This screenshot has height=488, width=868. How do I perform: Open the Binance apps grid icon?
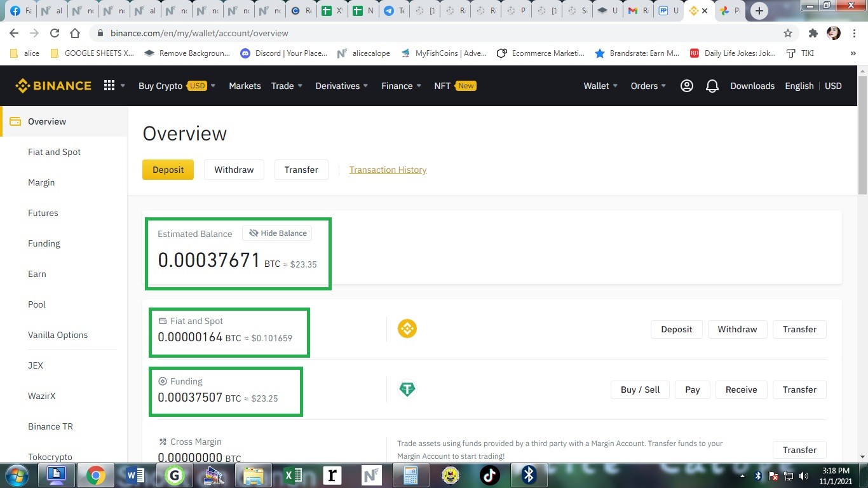[x=109, y=86]
